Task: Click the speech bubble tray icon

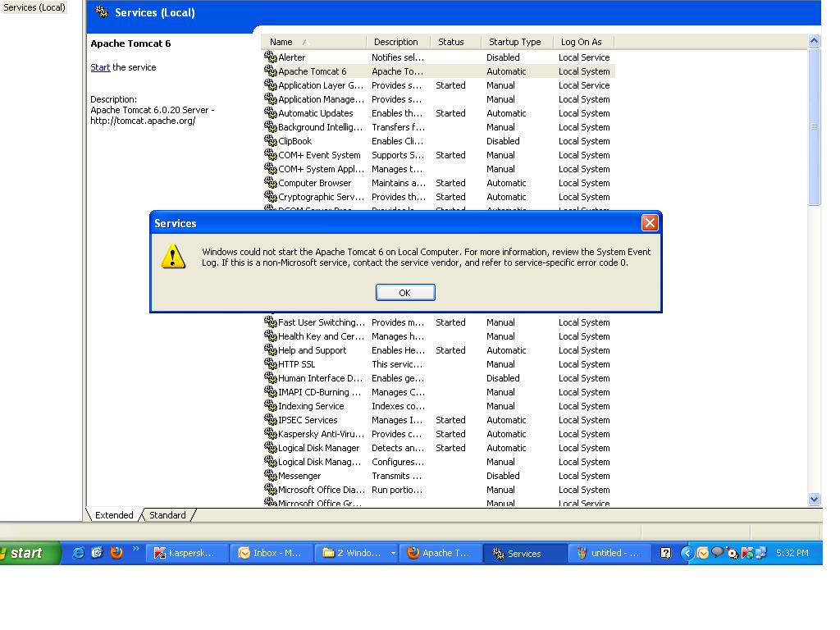Action: [x=717, y=552]
